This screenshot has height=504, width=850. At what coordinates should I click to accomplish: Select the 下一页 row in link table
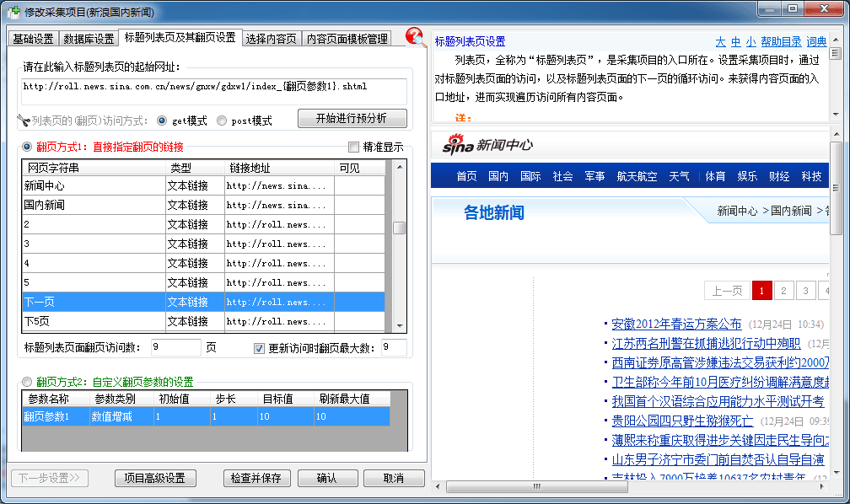pos(93,302)
